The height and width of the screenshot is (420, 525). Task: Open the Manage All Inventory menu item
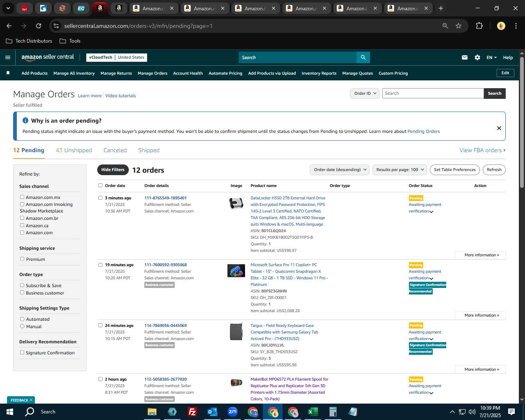pos(74,73)
